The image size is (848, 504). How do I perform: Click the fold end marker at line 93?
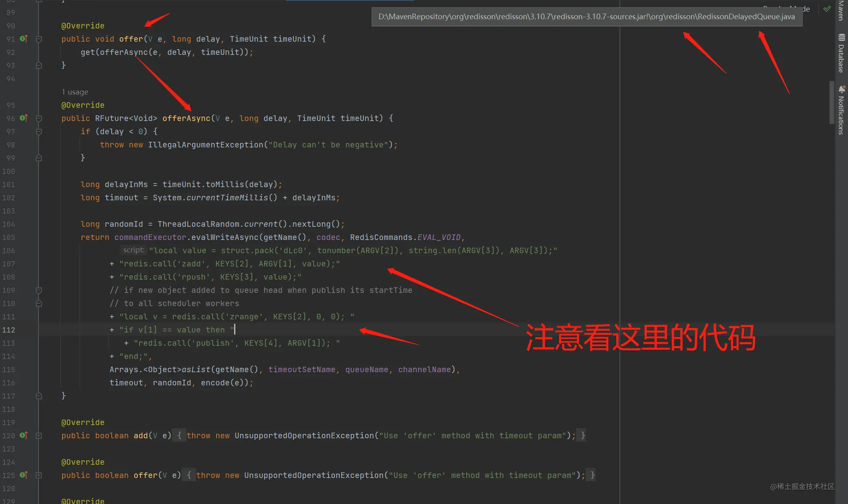pos(39,65)
